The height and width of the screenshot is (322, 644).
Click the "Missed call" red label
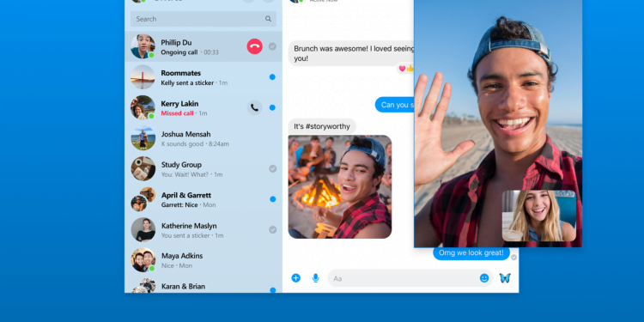(x=177, y=113)
